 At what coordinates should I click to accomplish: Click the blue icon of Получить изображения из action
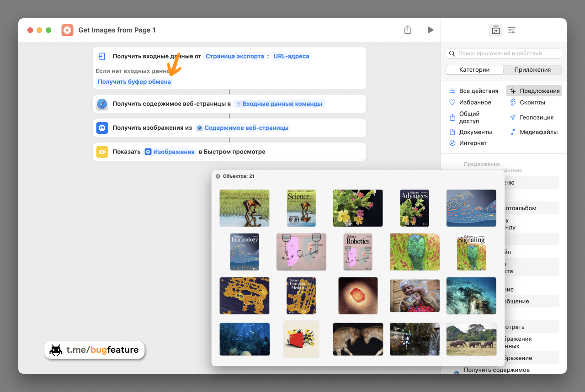pos(102,128)
